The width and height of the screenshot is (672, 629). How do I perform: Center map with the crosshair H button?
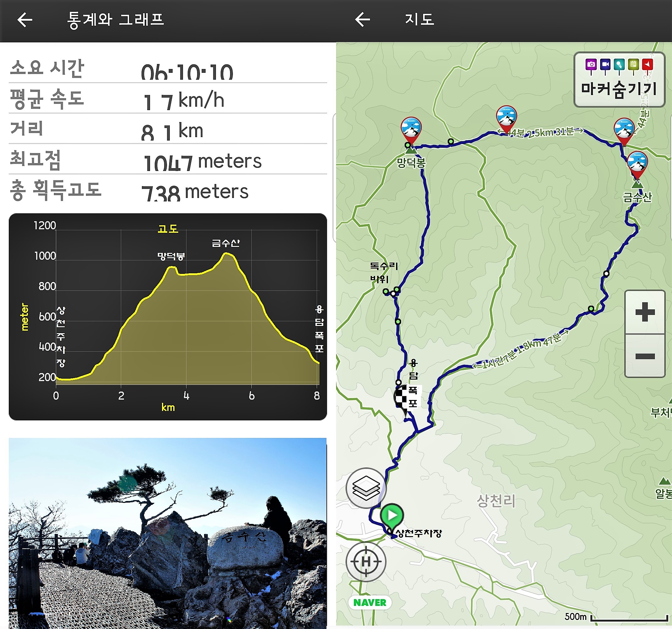[x=366, y=562]
